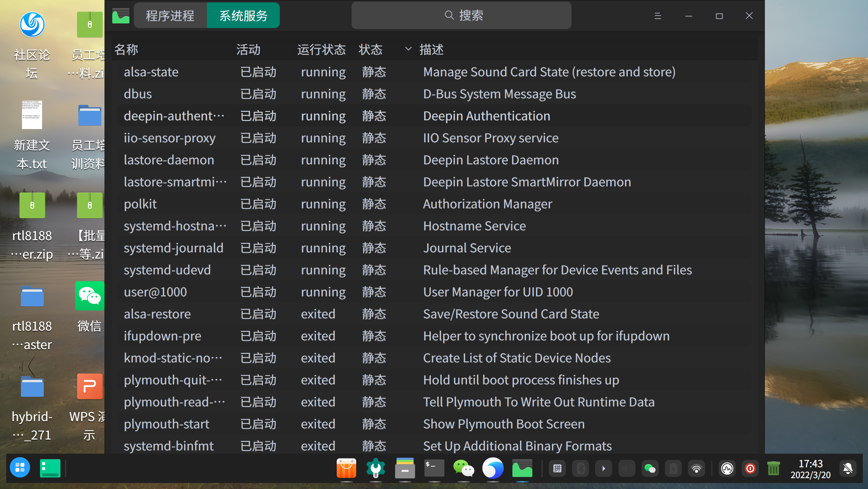868x489 pixels.
Task: Click the 搜索 search field
Action: tap(461, 15)
